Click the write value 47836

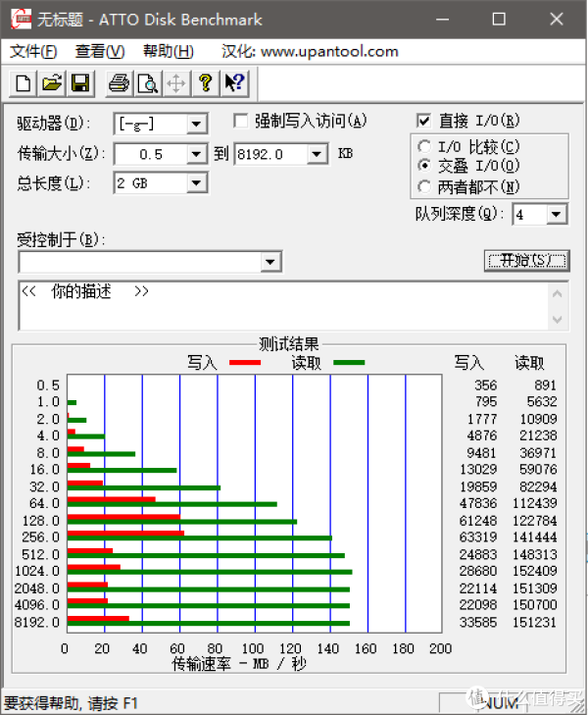(x=478, y=503)
